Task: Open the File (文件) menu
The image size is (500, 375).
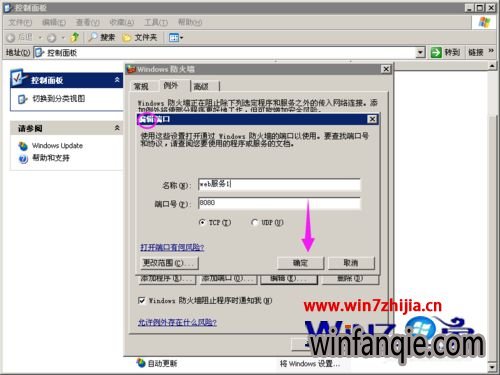Action: (20, 22)
